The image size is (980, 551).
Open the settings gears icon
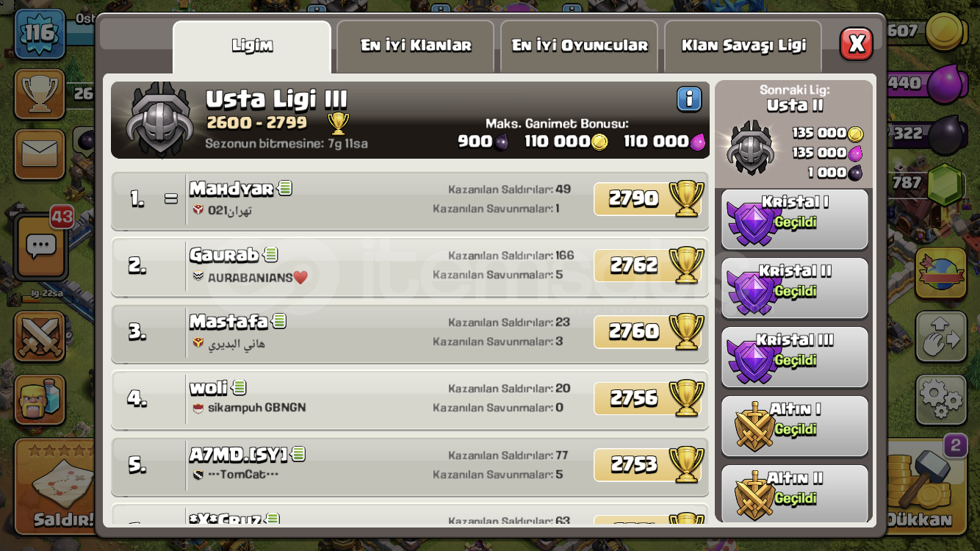tap(940, 400)
